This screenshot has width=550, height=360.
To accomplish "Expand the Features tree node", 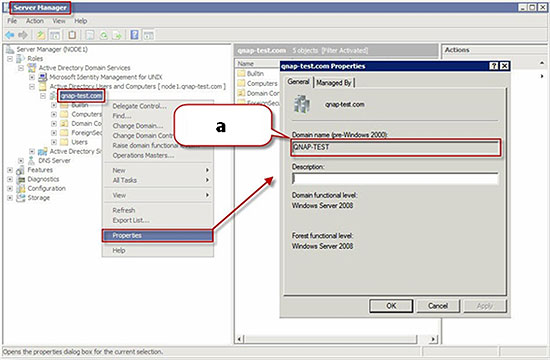I will click(x=10, y=170).
